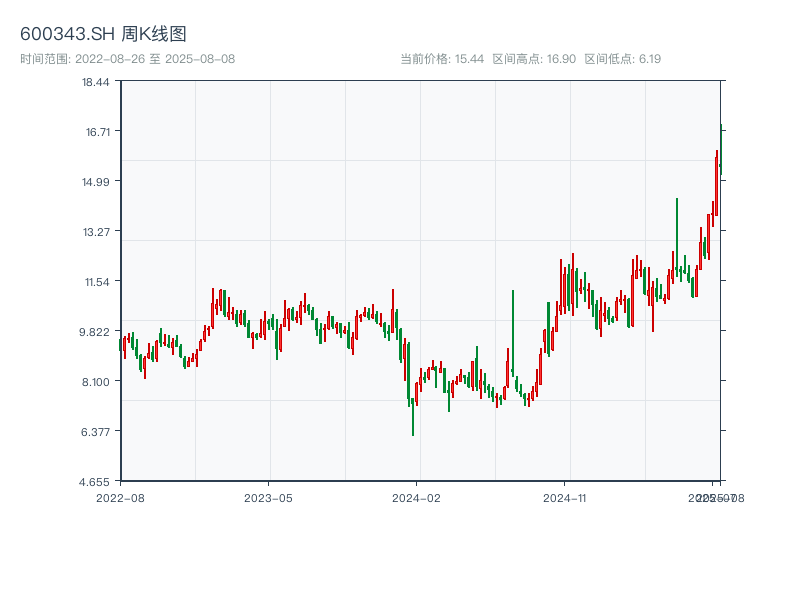Select the 2022-08 x-axis date label

click(x=120, y=497)
